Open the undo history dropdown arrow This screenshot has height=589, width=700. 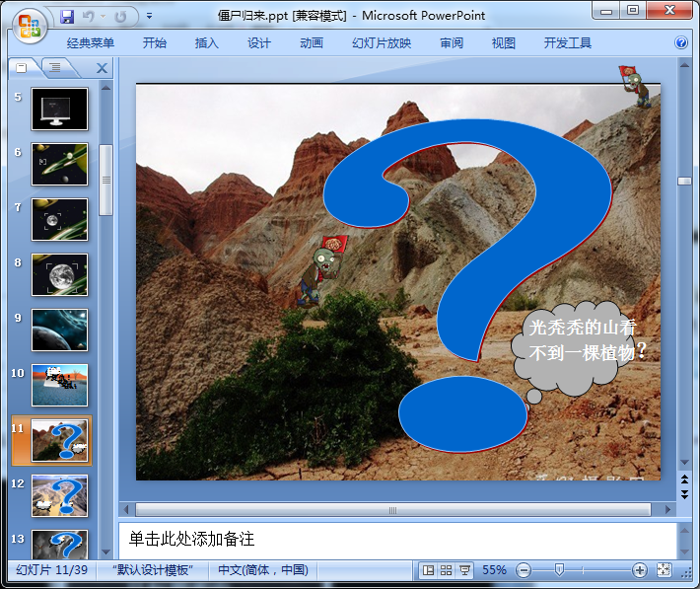104,17
